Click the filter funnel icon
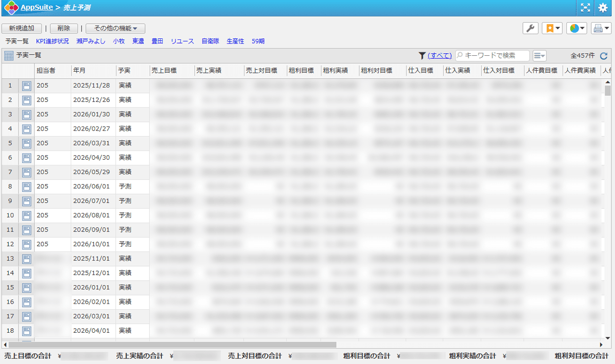The width and height of the screenshot is (615, 364). (422, 55)
